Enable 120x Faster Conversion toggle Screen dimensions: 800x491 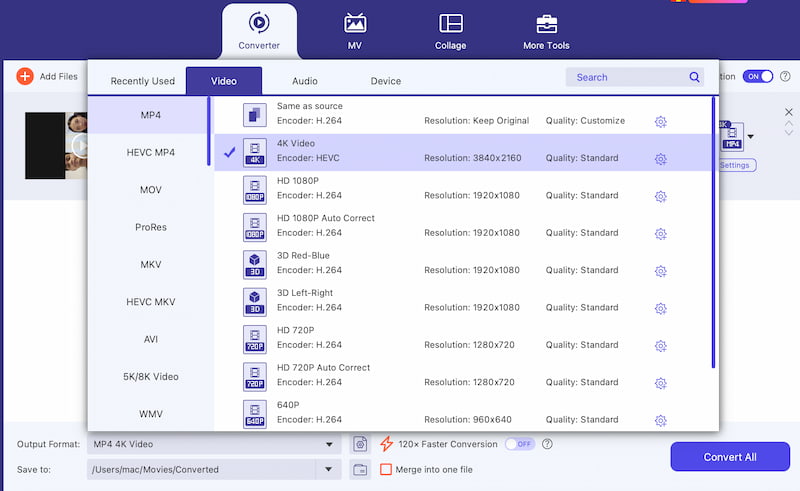pyautogui.click(x=519, y=444)
